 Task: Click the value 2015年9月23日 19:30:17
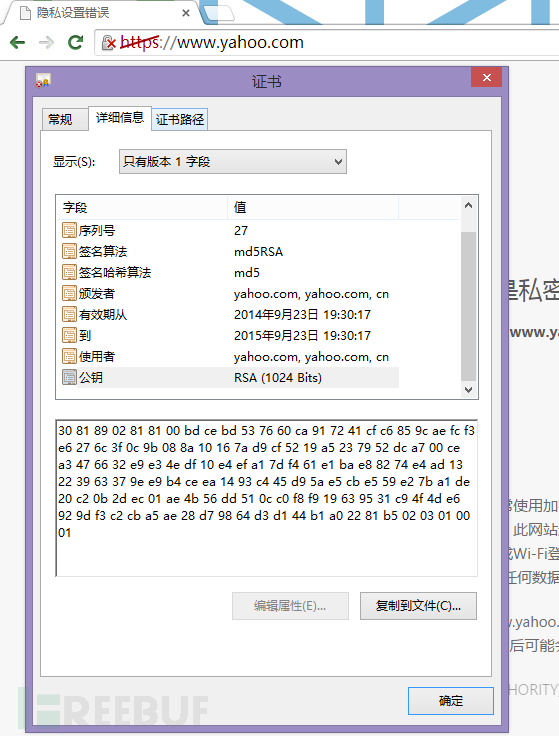click(x=302, y=336)
